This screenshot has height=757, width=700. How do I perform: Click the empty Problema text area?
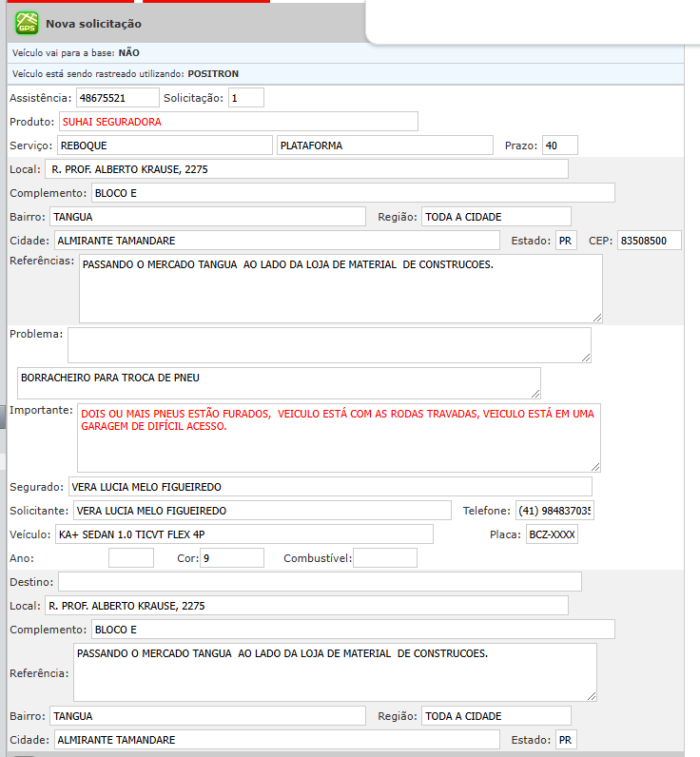(328, 344)
